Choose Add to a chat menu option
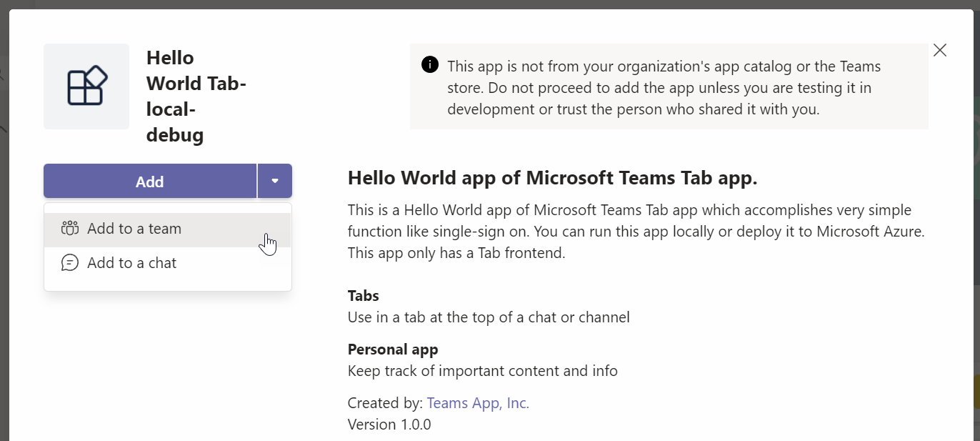Viewport: 980px width, 441px height. (168, 263)
